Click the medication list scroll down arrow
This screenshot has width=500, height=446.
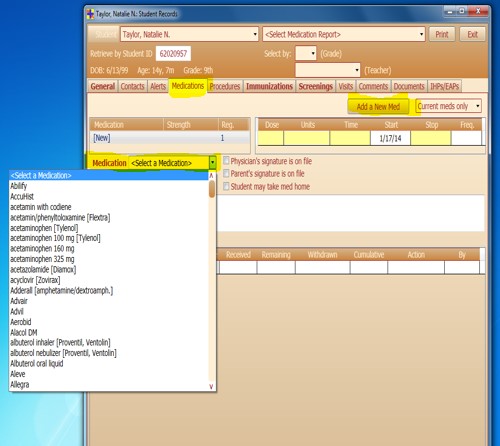click(x=211, y=386)
